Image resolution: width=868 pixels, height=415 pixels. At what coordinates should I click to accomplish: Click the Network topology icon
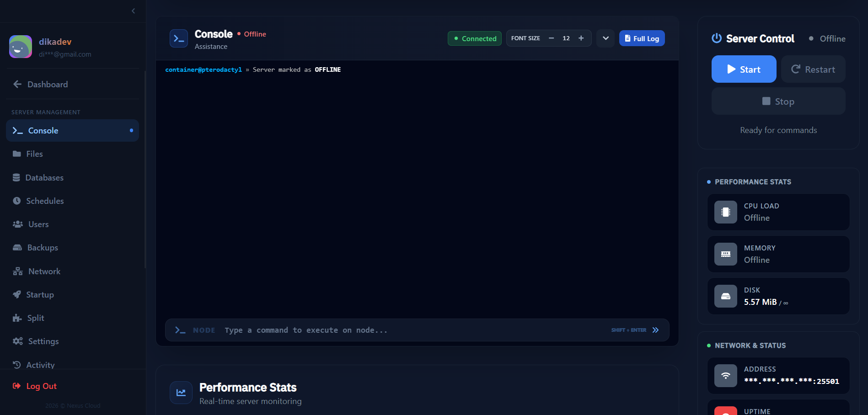(x=18, y=271)
